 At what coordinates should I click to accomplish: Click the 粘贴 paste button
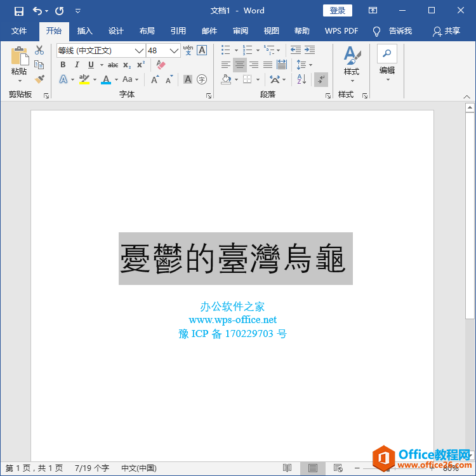coord(19,65)
